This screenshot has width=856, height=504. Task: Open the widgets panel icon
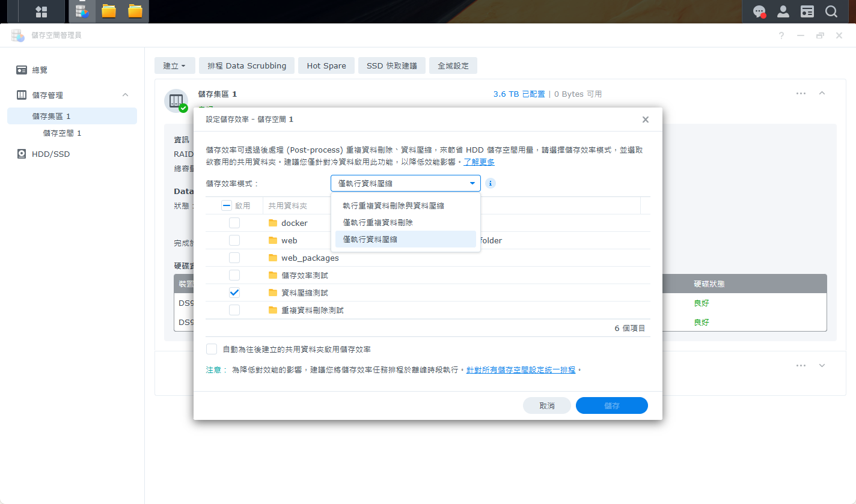(x=807, y=11)
